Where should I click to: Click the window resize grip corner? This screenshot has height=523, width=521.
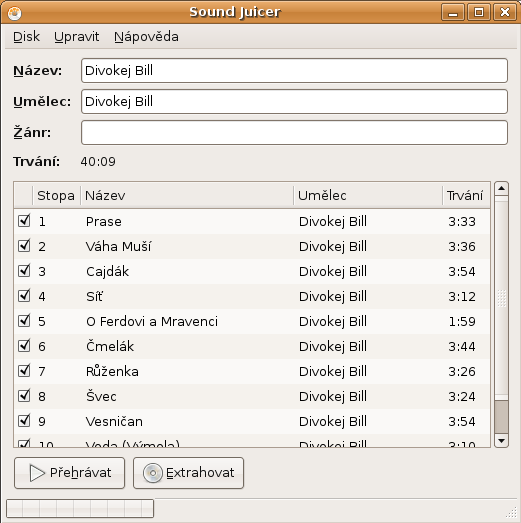click(511, 512)
